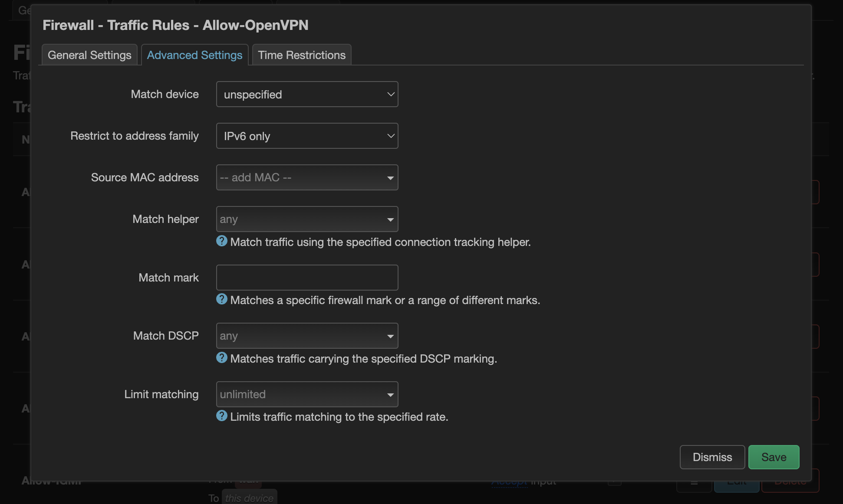This screenshot has width=843, height=504.
Task: Switch to the General Settings tab
Action: pos(89,55)
